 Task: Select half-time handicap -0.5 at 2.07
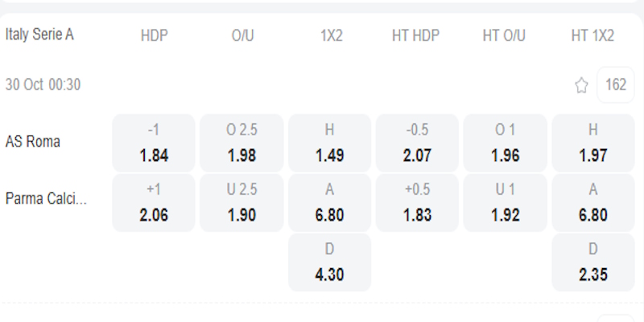click(417, 142)
